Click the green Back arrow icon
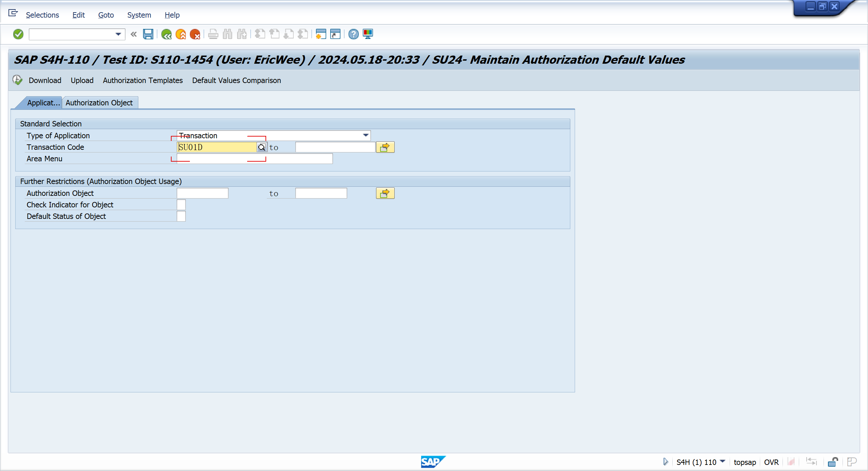This screenshot has width=868, height=471. (x=166, y=34)
